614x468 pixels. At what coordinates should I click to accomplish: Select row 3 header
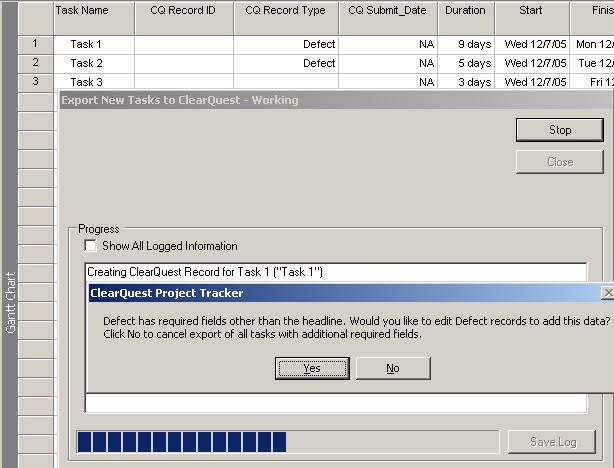[x=36, y=81]
